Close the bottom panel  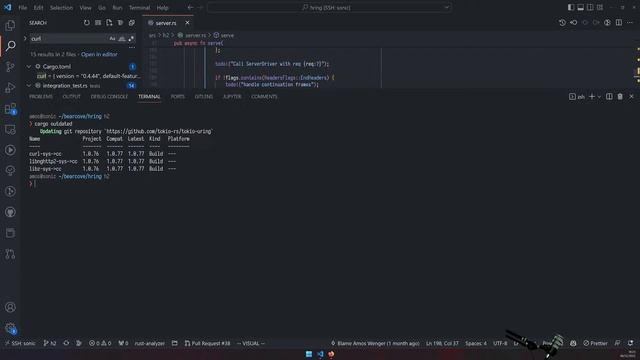tap(631, 97)
